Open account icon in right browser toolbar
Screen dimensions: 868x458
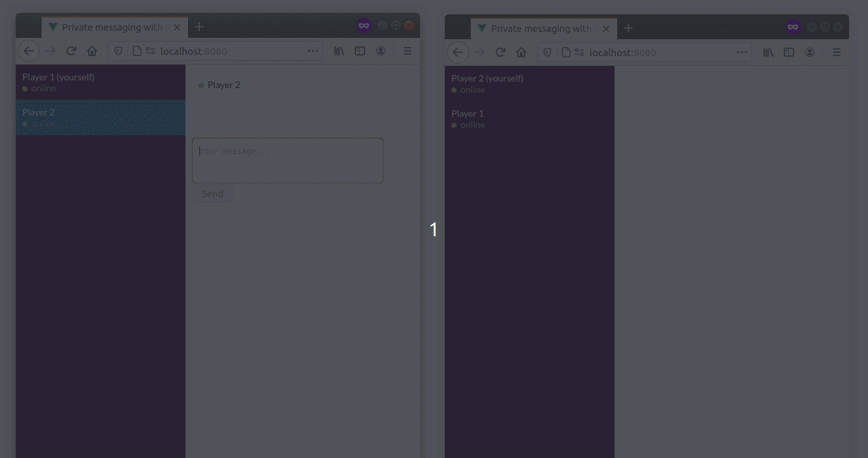tap(810, 52)
